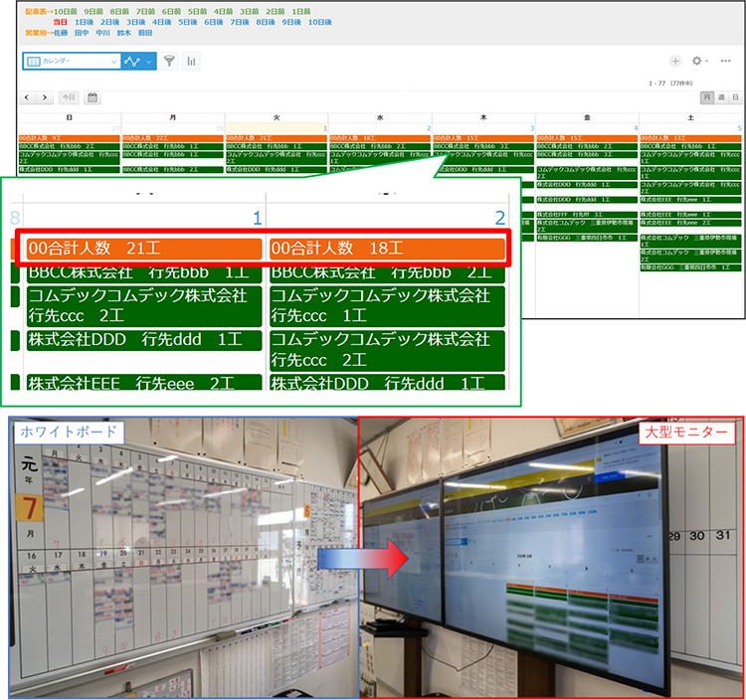Switch to 週 (week) view
This screenshot has height=700, width=746.
pyautogui.click(x=721, y=97)
